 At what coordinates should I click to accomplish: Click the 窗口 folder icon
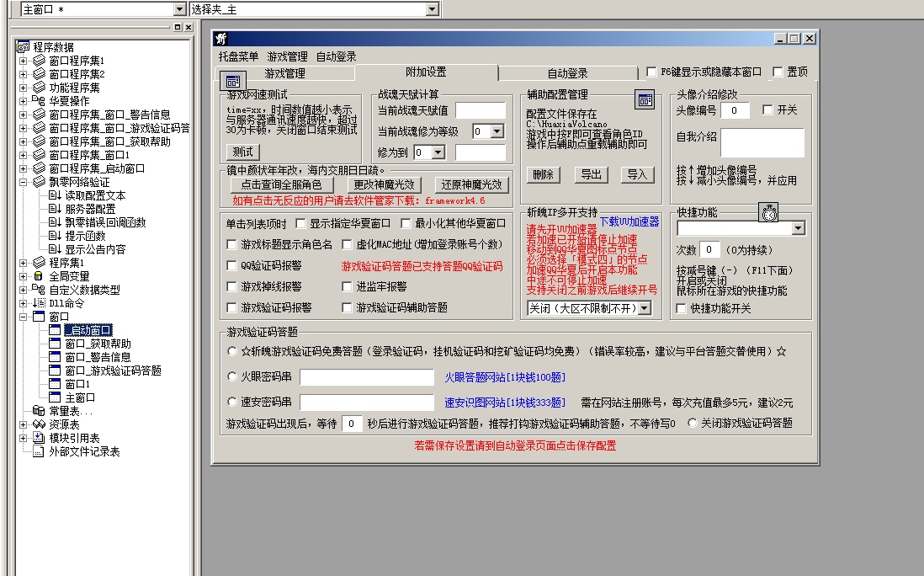click(39, 317)
